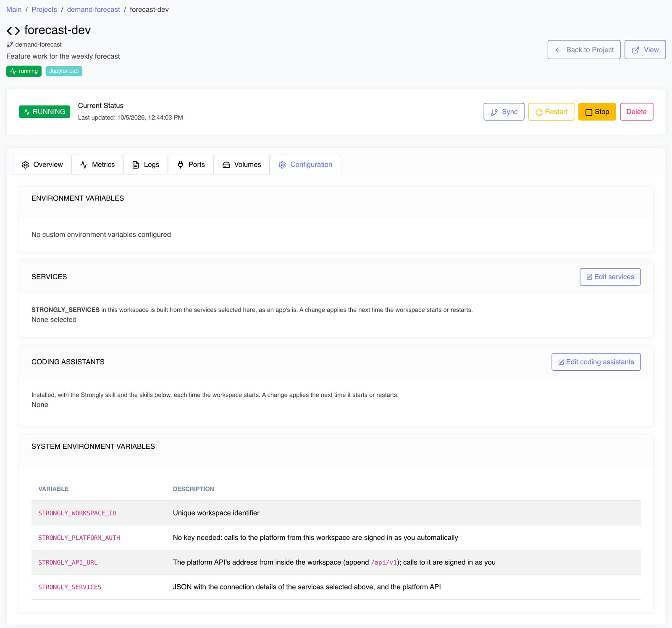Delete the forecast-dev workspace

(x=637, y=112)
